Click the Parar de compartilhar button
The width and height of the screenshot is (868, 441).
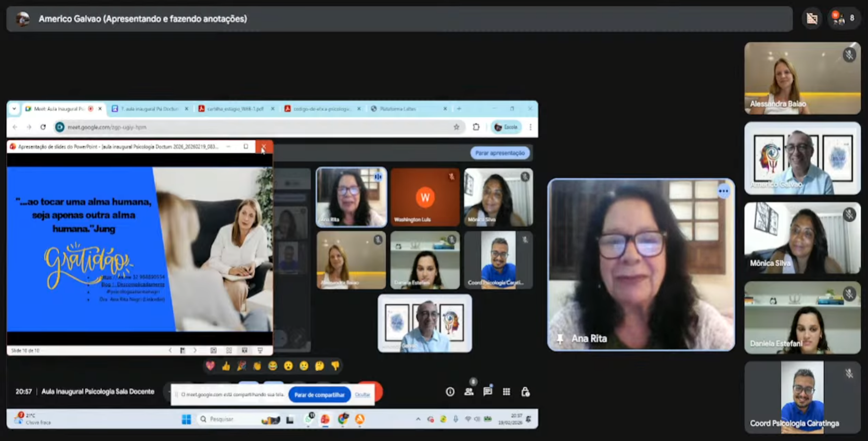(x=319, y=395)
